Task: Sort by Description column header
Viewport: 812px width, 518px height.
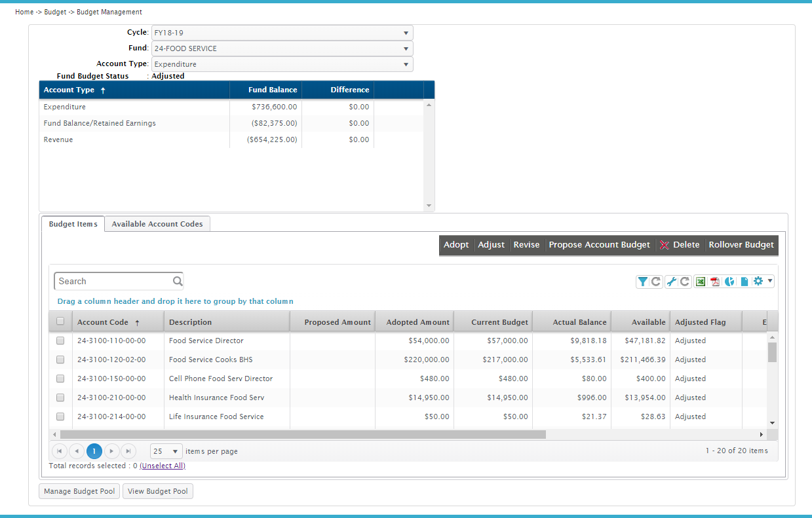Action: pyautogui.click(x=227, y=322)
